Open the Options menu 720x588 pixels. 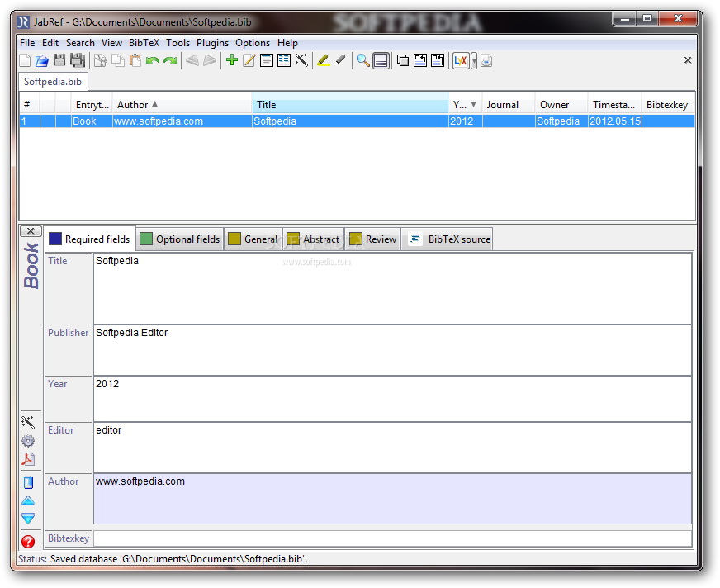(253, 43)
